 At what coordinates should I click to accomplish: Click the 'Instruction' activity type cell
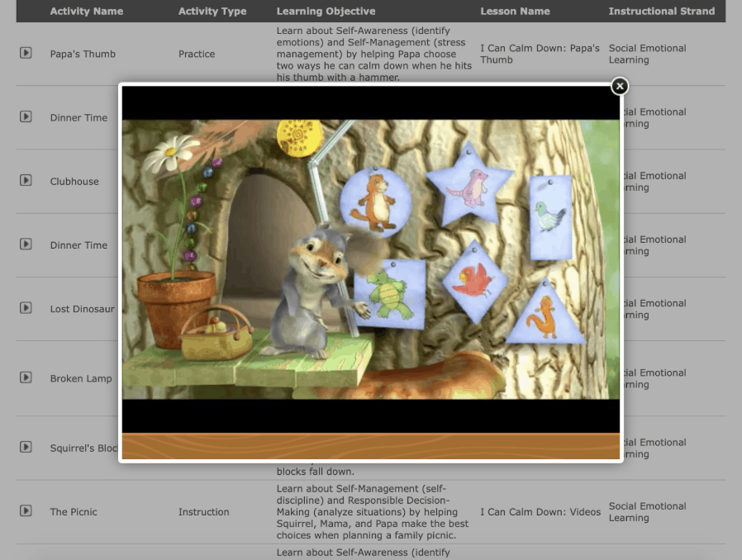coord(203,512)
